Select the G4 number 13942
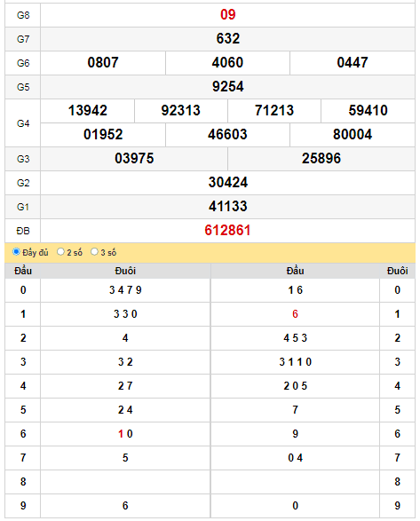420x521 pixels. 87,110
